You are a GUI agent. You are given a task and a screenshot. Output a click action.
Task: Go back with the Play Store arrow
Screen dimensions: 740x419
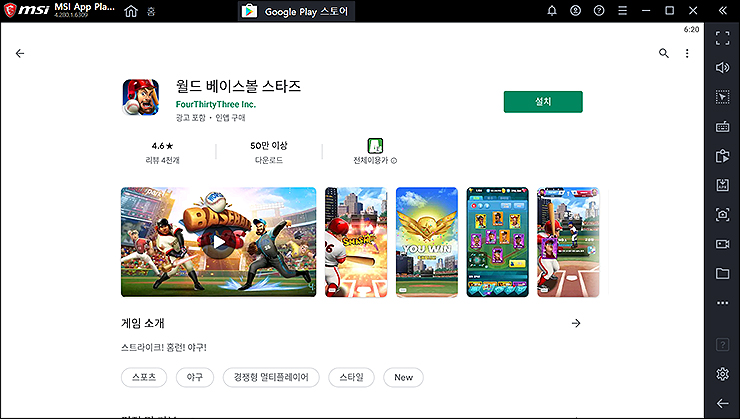[x=20, y=53]
